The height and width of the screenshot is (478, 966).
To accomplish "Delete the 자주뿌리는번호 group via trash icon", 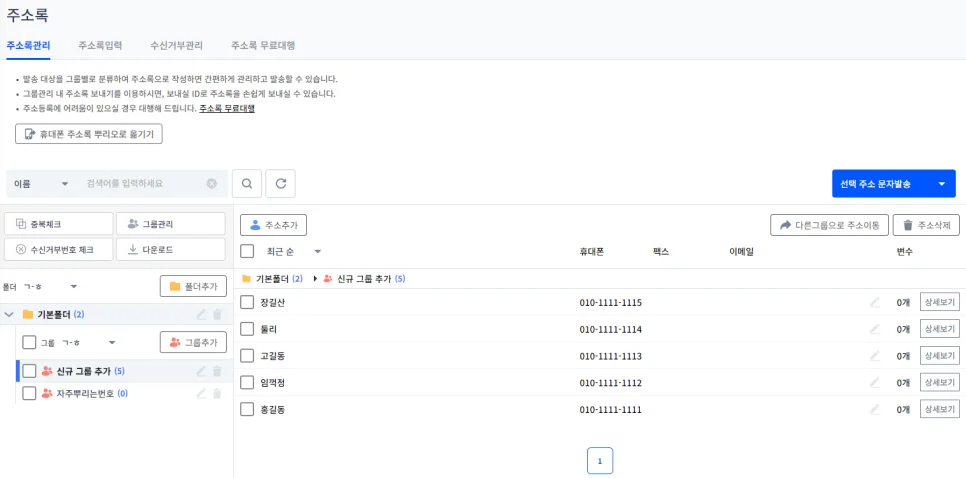I will (x=217, y=394).
